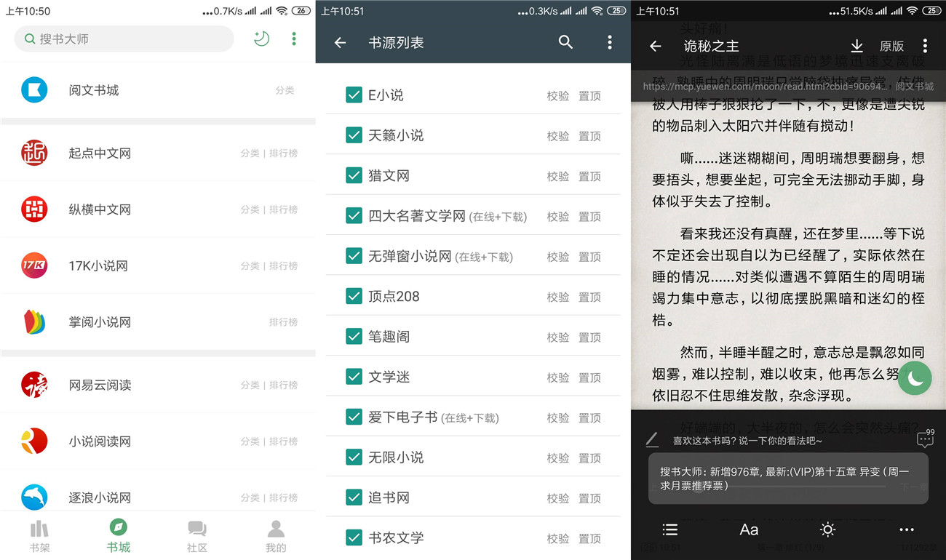Switch to 原版 view in reader
The image size is (946, 560).
[891, 46]
